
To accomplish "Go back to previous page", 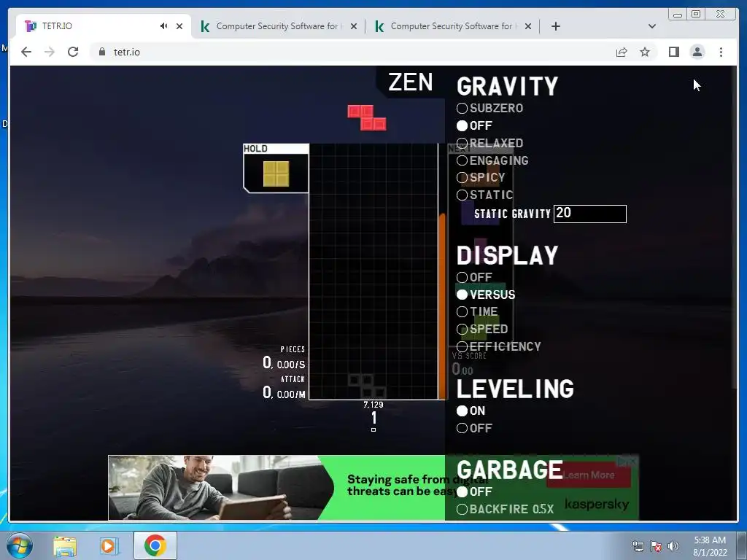I will [26, 52].
